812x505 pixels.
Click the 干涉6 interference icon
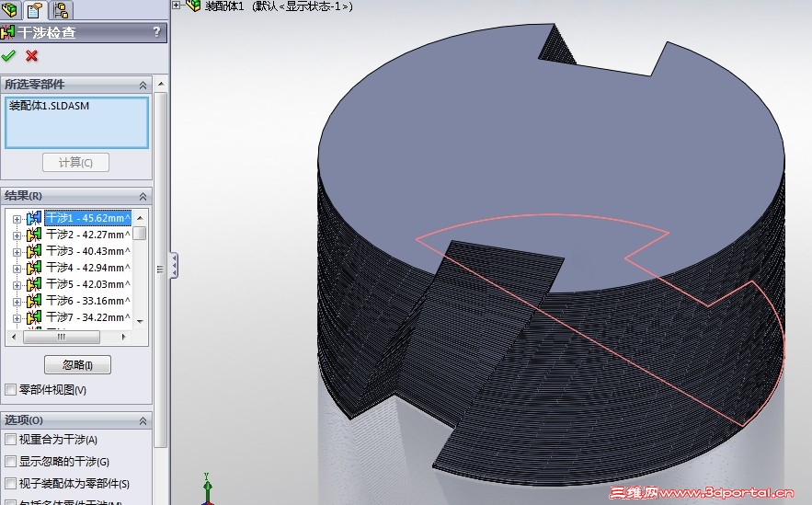pos(34,301)
